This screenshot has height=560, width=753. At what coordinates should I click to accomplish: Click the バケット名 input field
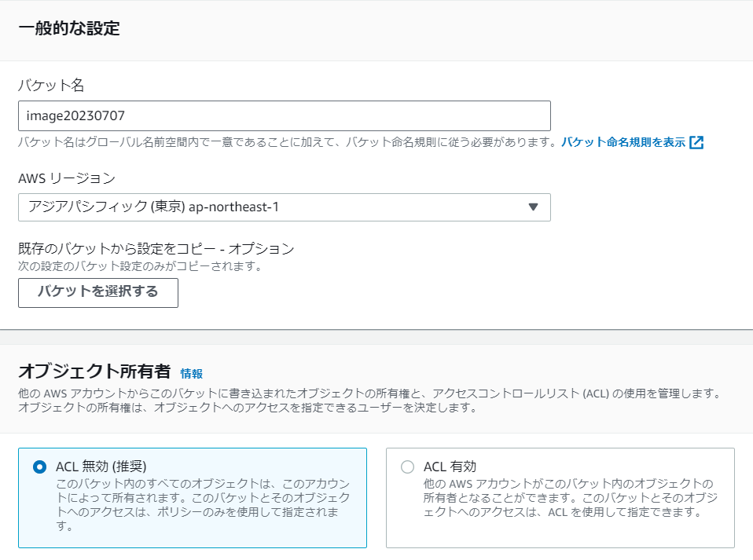285,115
